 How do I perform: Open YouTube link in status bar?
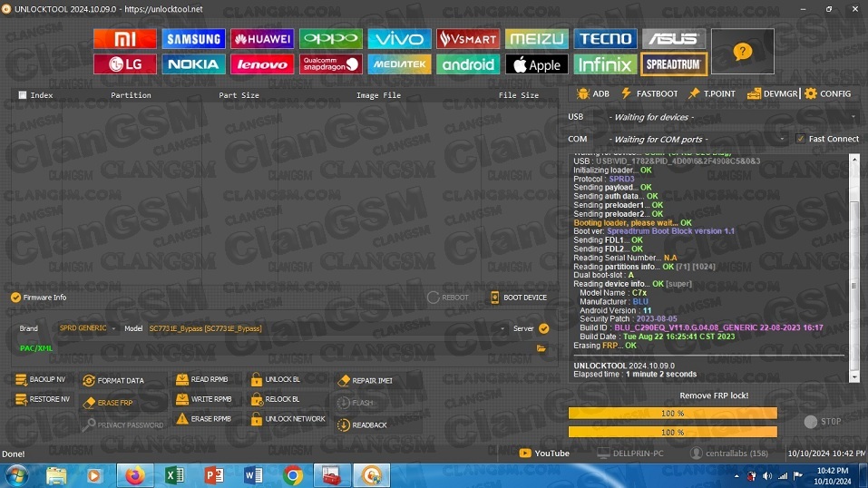click(544, 454)
